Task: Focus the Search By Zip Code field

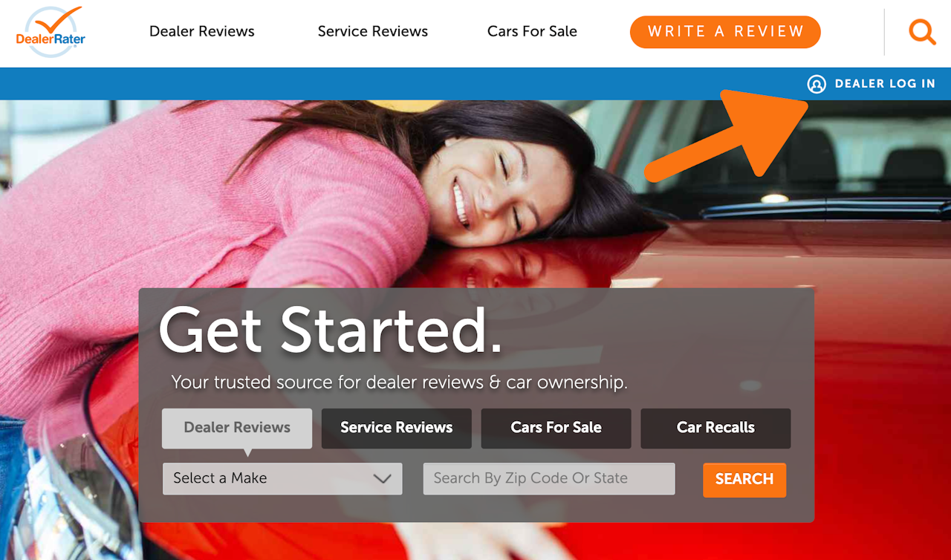Action: [549, 478]
